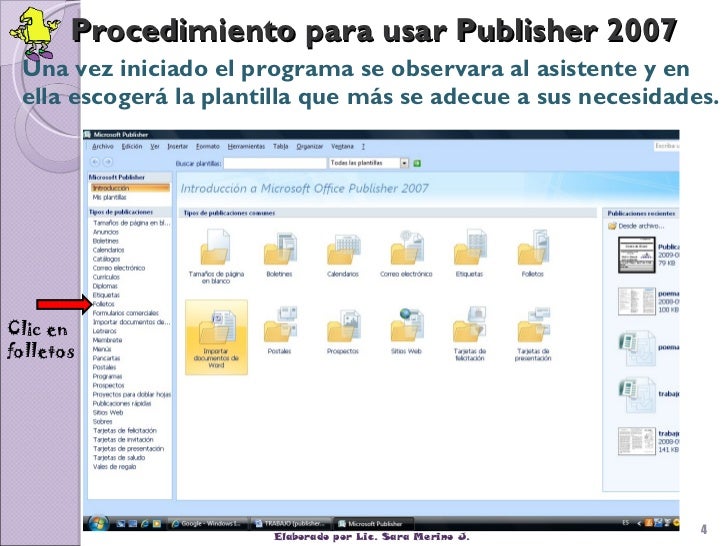Click Pancartas in the sidebar list

coord(106,358)
